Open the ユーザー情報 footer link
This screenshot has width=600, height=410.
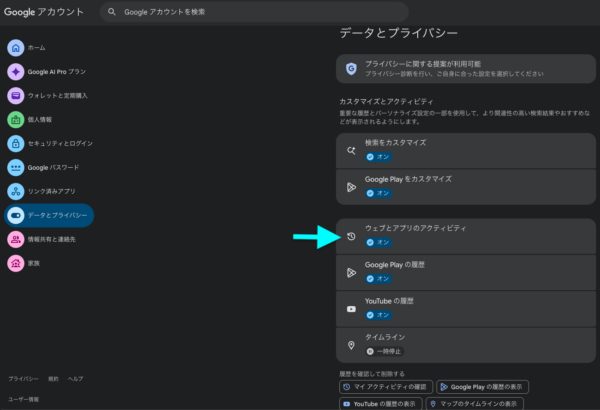click(x=23, y=399)
